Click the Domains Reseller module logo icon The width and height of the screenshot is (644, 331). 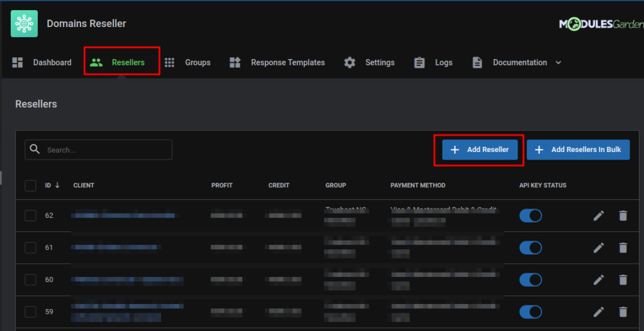click(x=25, y=24)
